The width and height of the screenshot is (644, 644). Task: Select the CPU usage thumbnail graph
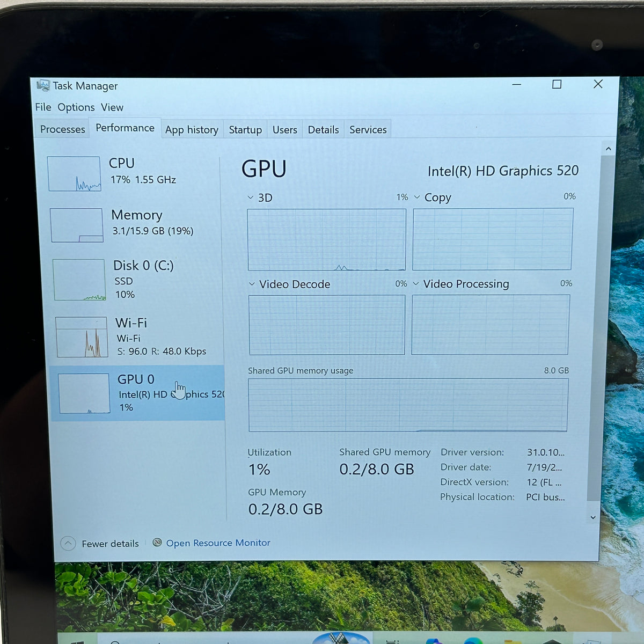[74, 174]
